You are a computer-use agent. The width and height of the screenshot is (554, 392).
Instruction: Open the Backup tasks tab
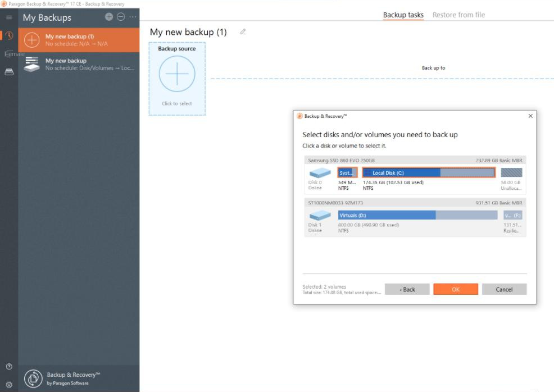(x=403, y=15)
